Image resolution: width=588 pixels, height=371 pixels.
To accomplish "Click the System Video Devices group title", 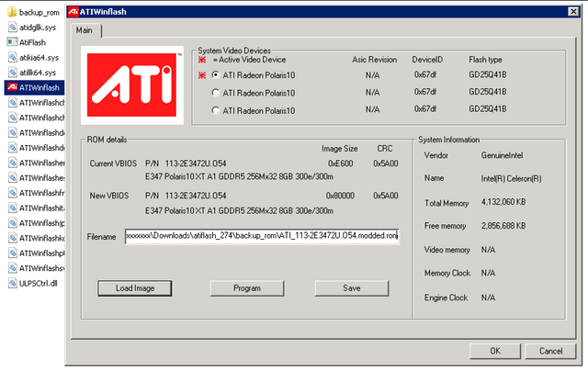I will click(x=234, y=51).
